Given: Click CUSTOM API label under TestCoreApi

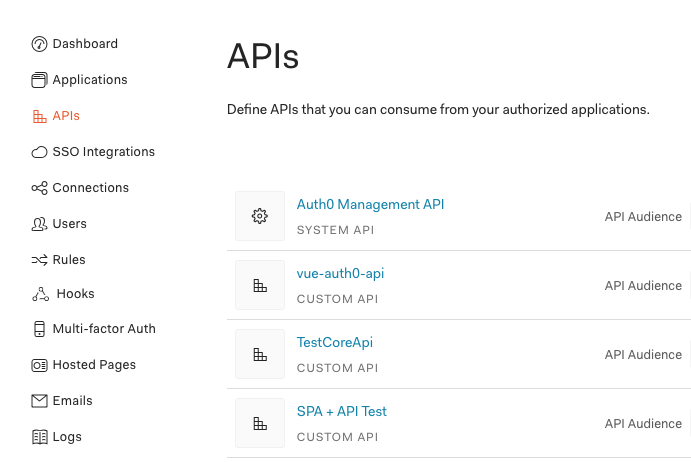Looking at the screenshot, I should 338,368.
